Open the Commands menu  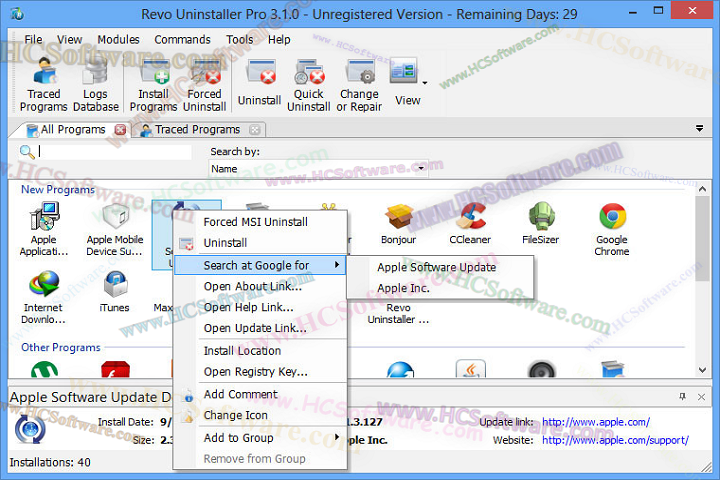(182, 40)
